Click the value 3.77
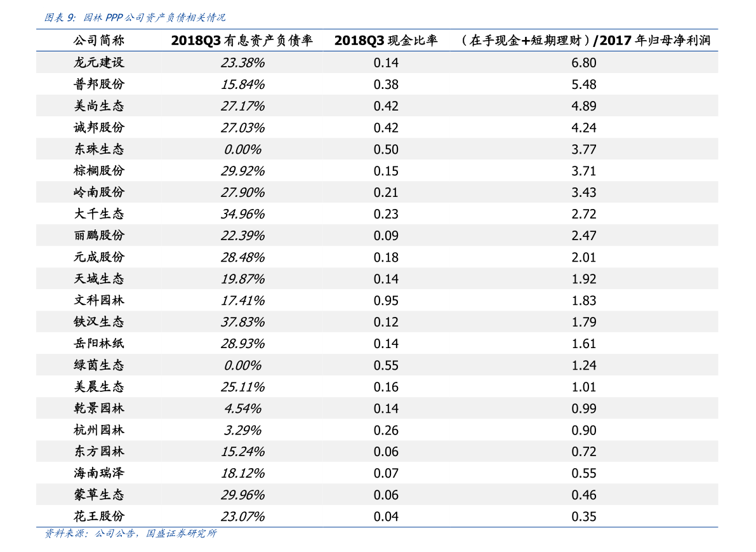The width and height of the screenshot is (756, 552). point(584,149)
